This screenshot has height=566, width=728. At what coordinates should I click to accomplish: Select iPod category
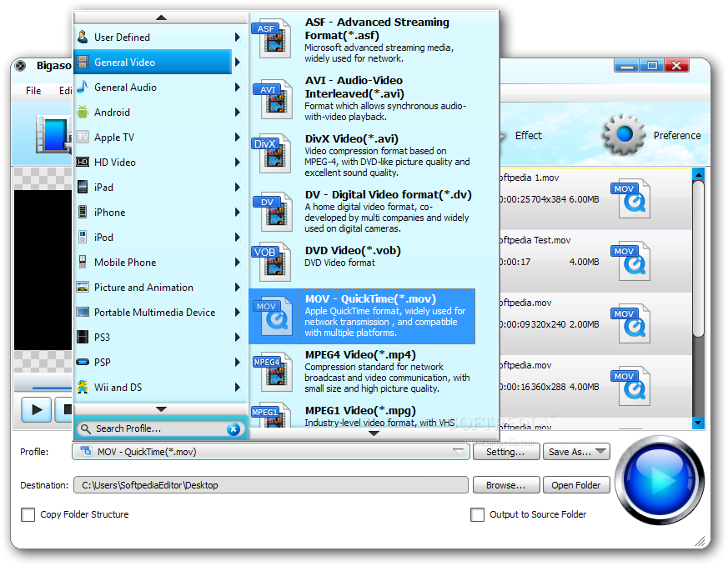[x=153, y=237]
